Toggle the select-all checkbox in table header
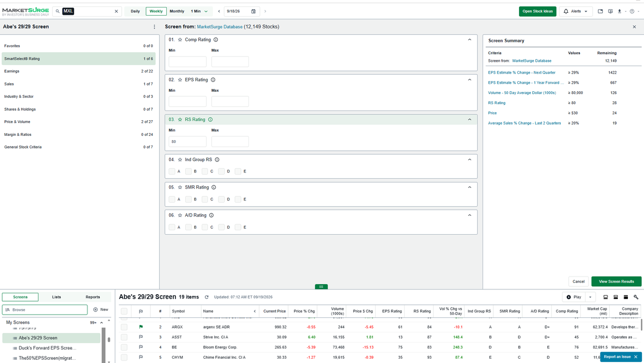Screen dimensions: 644x363 125,311
